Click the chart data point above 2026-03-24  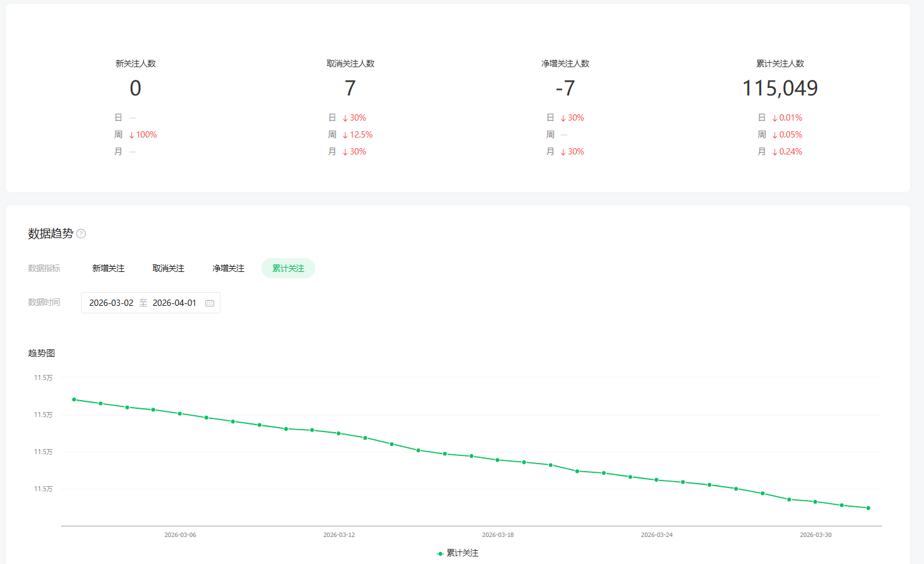[656, 480]
